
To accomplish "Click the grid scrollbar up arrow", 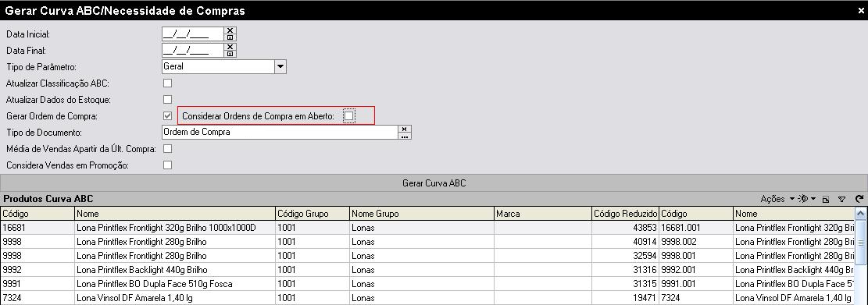I will pyautogui.click(x=861, y=214).
